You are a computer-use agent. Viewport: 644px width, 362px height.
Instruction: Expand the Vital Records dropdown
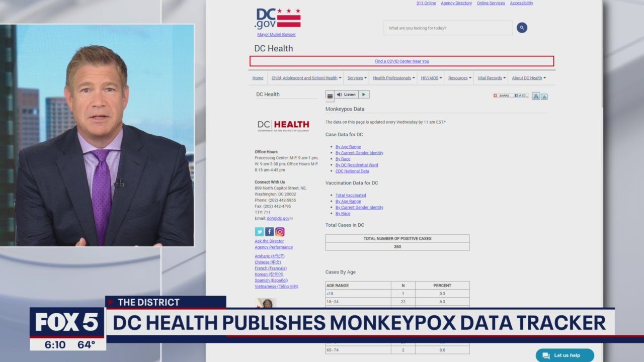click(492, 78)
